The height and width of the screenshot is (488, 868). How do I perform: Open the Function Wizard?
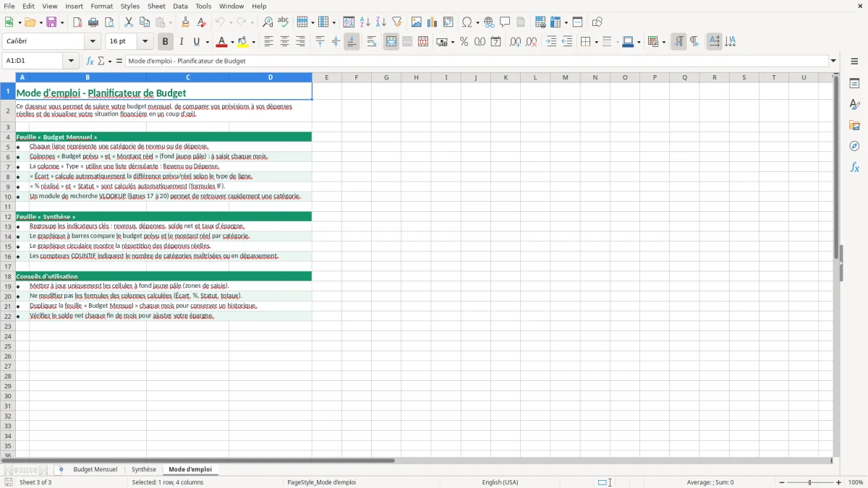click(x=90, y=61)
